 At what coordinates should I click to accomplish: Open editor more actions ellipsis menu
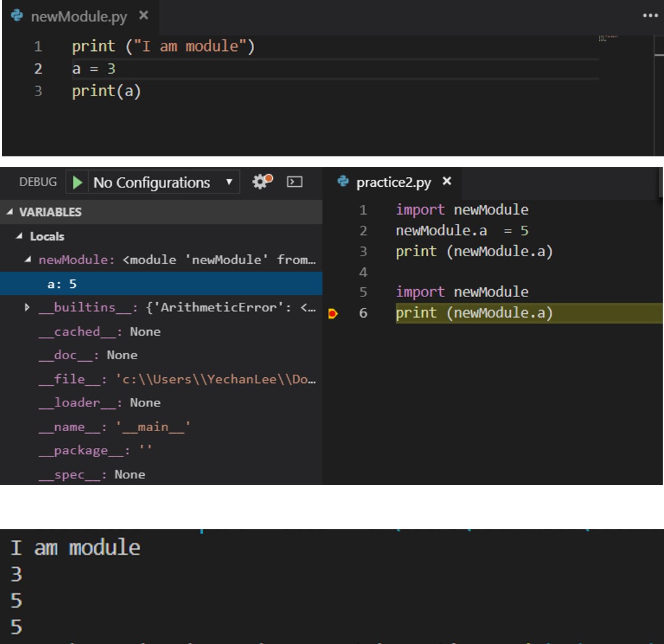click(650, 16)
